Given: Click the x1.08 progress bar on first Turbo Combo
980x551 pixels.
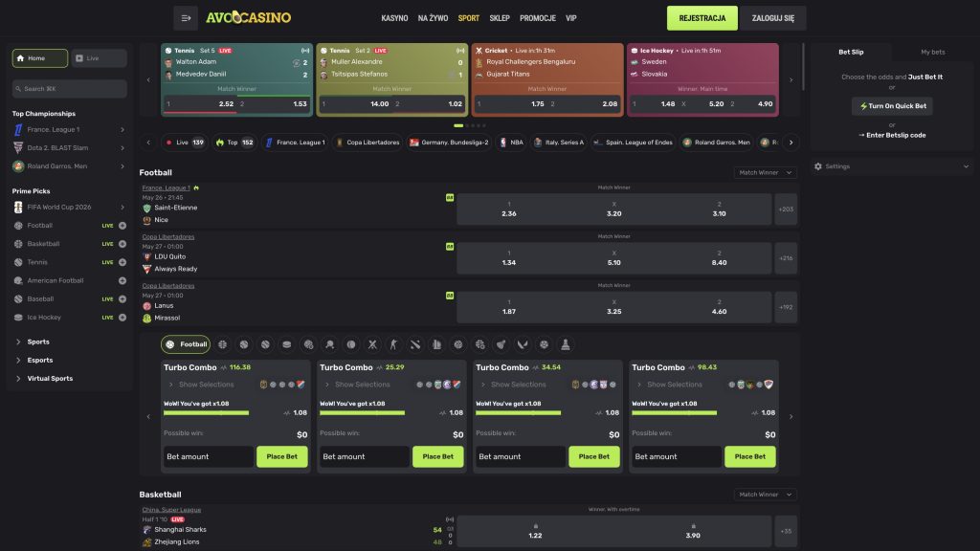Looking at the screenshot, I should [x=207, y=413].
